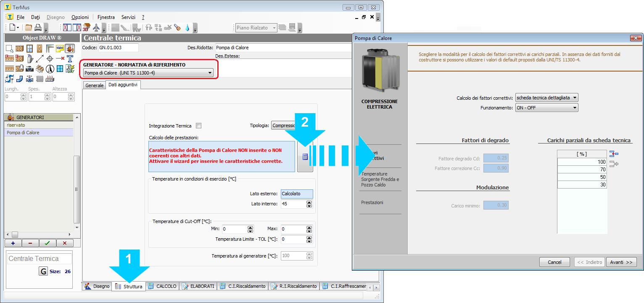Open the generator normativa dropdown
Viewport: 644px width, 303px height.
tap(148, 73)
